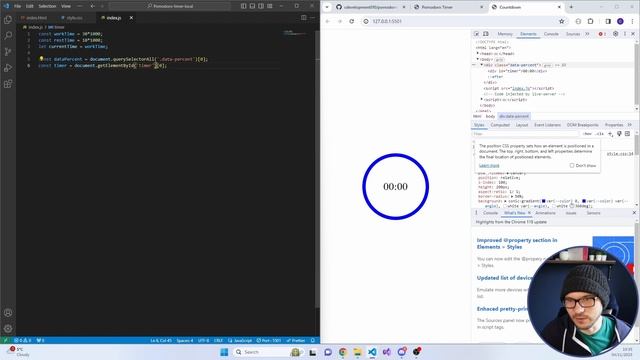
Task: Open the View menu in VS Code
Action: [66, 6]
